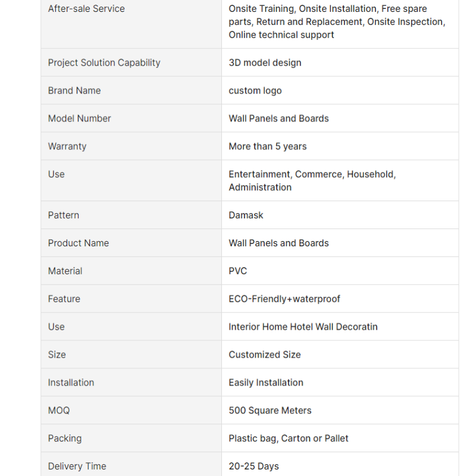Image resolution: width=476 pixels, height=476 pixels.
Task: Click the Project Solution Capability label
Action: [104, 63]
